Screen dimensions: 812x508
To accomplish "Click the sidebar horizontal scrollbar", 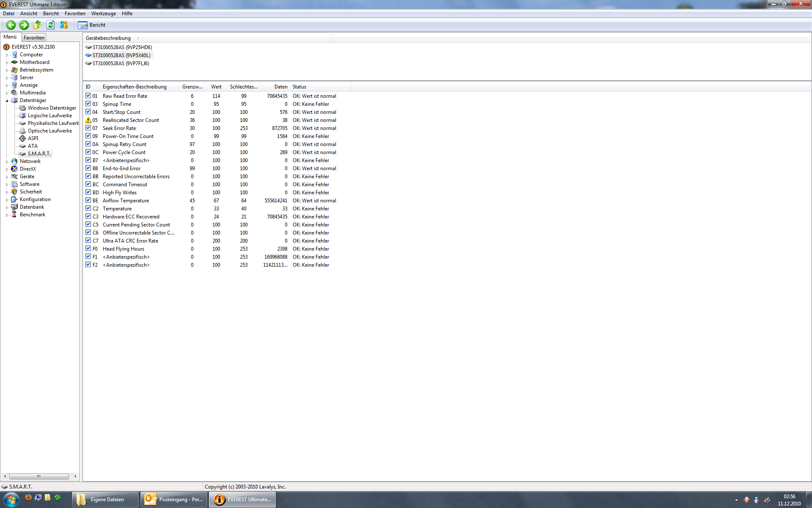I will (39, 476).
